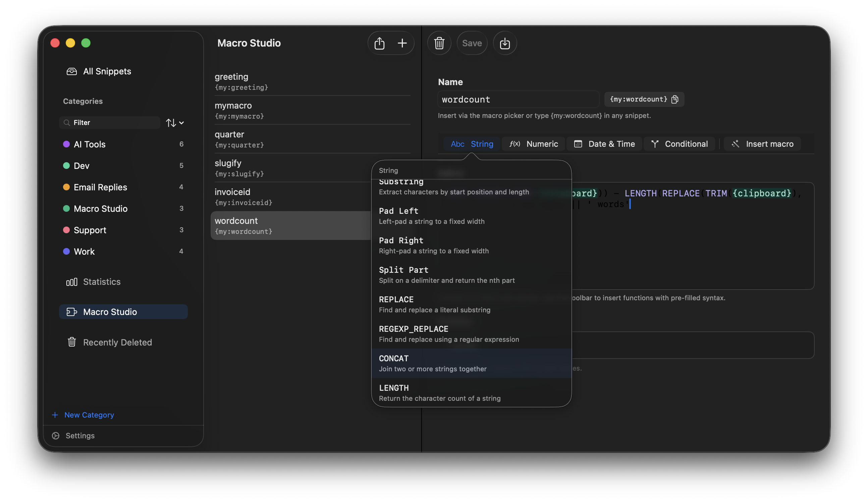Click the plus icon next to New Category
The image size is (868, 502).
[x=55, y=415]
